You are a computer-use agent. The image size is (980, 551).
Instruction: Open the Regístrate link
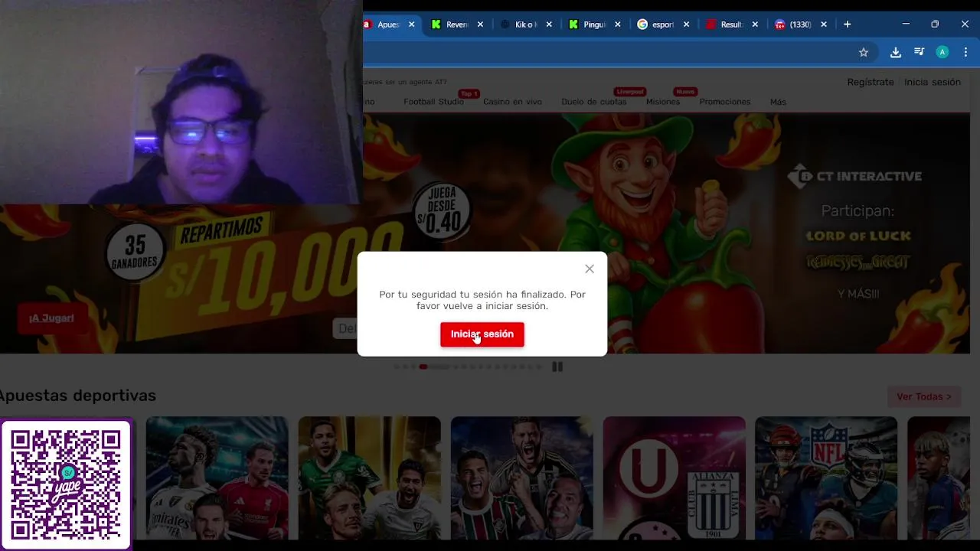tap(871, 82)
